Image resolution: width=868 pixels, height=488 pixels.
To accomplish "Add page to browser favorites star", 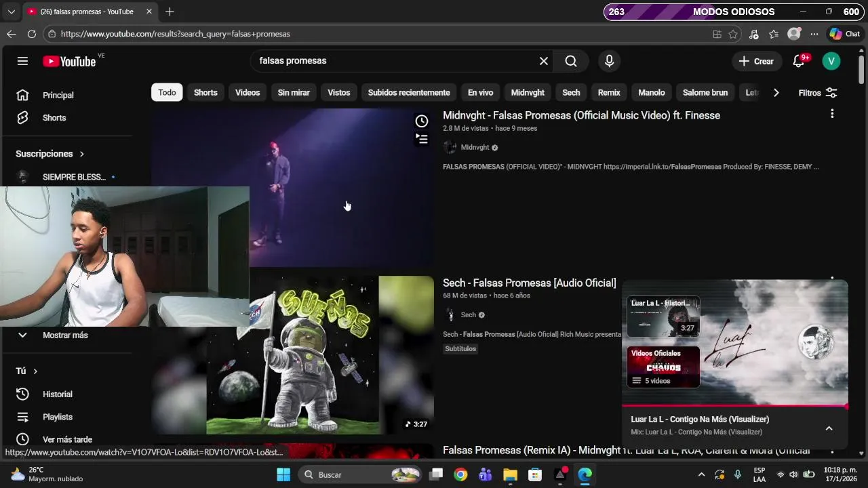I will [x=733, y=34].
